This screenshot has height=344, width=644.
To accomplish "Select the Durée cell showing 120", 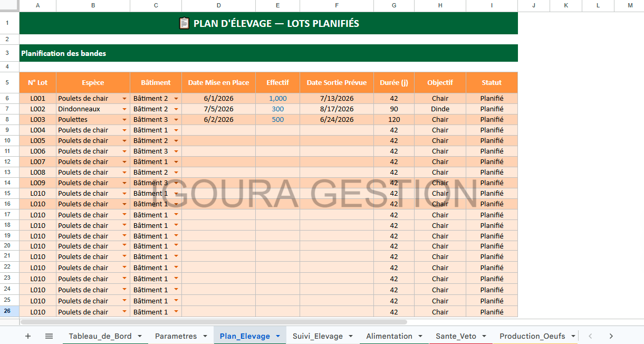I will coord(394,120).
